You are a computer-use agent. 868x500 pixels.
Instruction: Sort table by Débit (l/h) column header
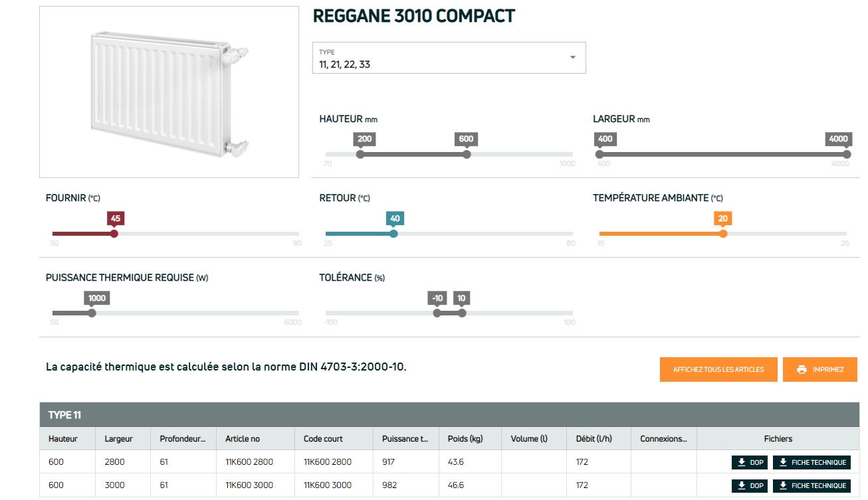click(590, 439)
